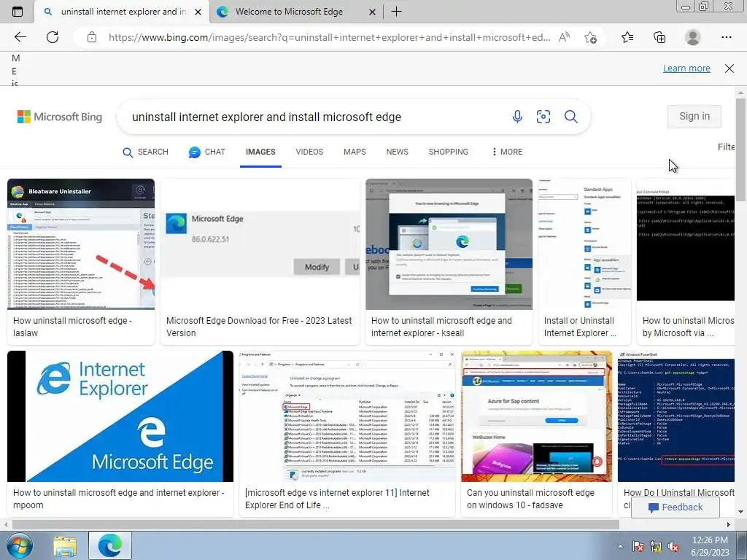
Task: Open 'How uninstall microsoft edge - laslaw' caption
Action: tap(72, 327)
